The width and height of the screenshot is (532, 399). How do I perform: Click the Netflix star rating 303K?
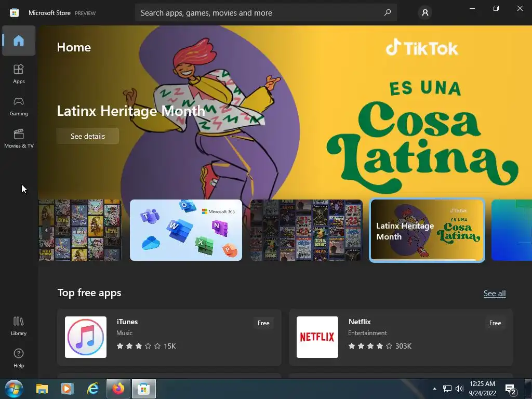pos(380,346)
